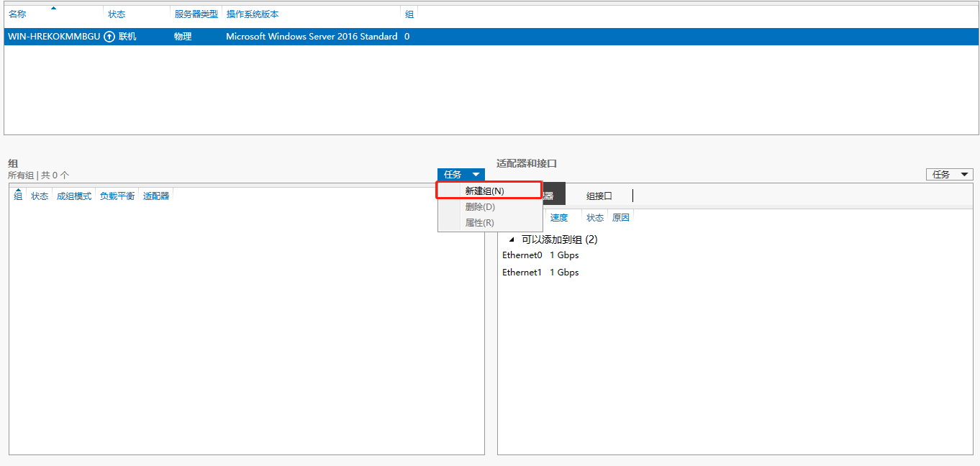Click the sort arrow above 名称 column
Viewport: 980px width, 466px height.
[53, 8]
